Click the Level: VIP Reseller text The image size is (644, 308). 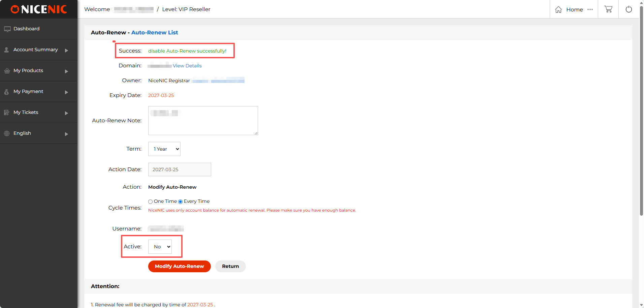186,9
